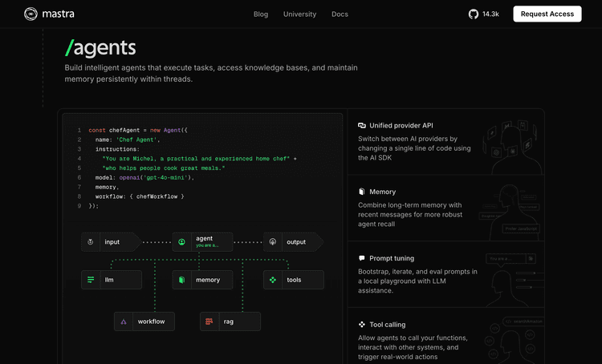
Task: Select the agent node icon
Action: point(181,242)
